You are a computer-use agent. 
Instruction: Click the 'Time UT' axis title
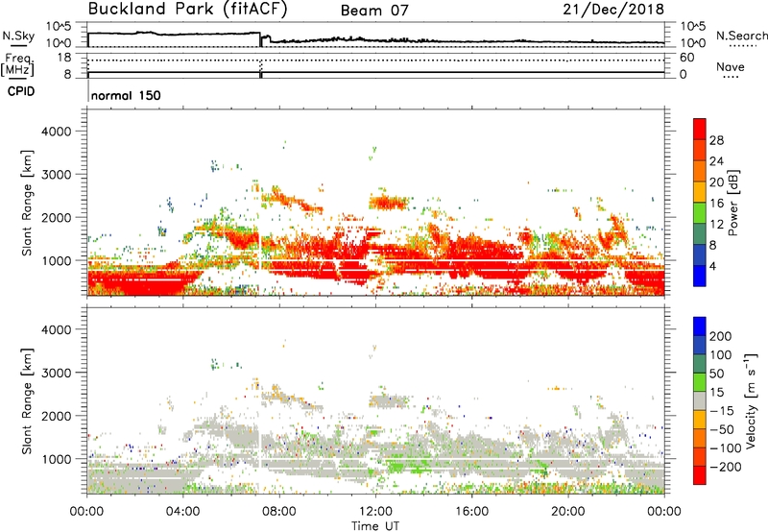point(375,526)
